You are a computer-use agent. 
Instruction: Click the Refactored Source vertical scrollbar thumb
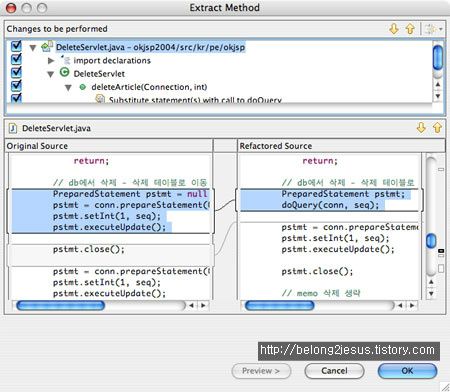(431, 241)
